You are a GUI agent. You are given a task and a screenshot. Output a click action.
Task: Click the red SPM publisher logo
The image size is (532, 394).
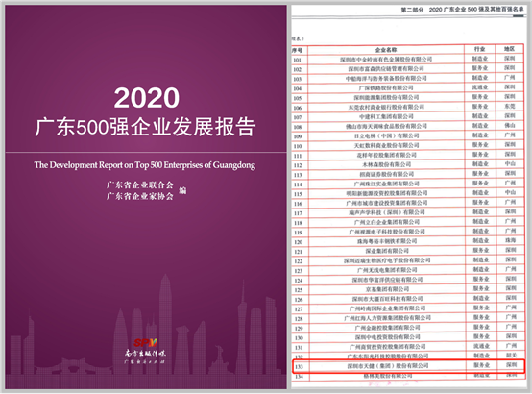[x=145, y=343]
